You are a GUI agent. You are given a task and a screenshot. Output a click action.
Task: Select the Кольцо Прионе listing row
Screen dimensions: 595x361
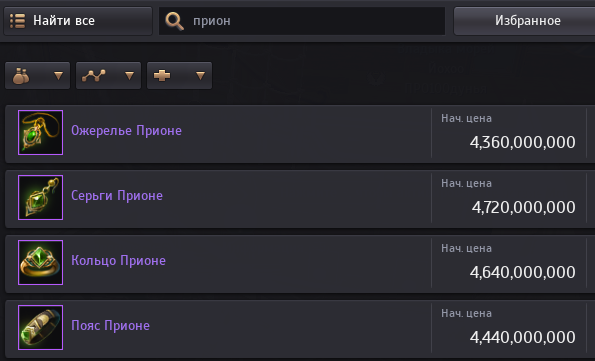[300, 263]
